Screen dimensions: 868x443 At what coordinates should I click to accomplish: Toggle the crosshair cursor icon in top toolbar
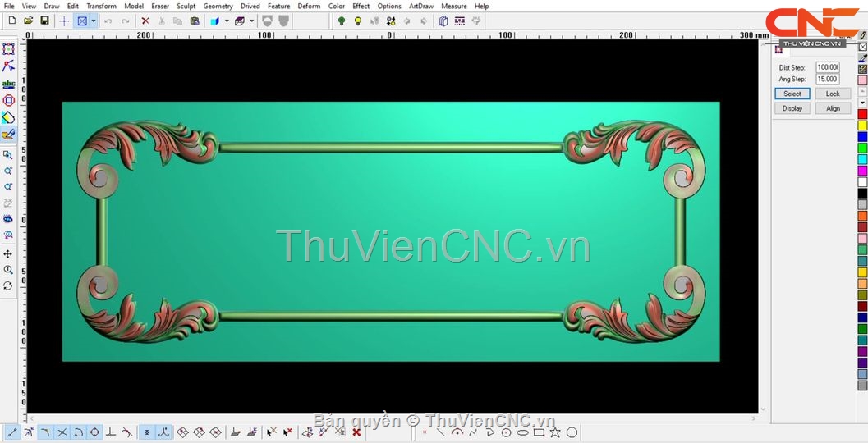point(64,21)
